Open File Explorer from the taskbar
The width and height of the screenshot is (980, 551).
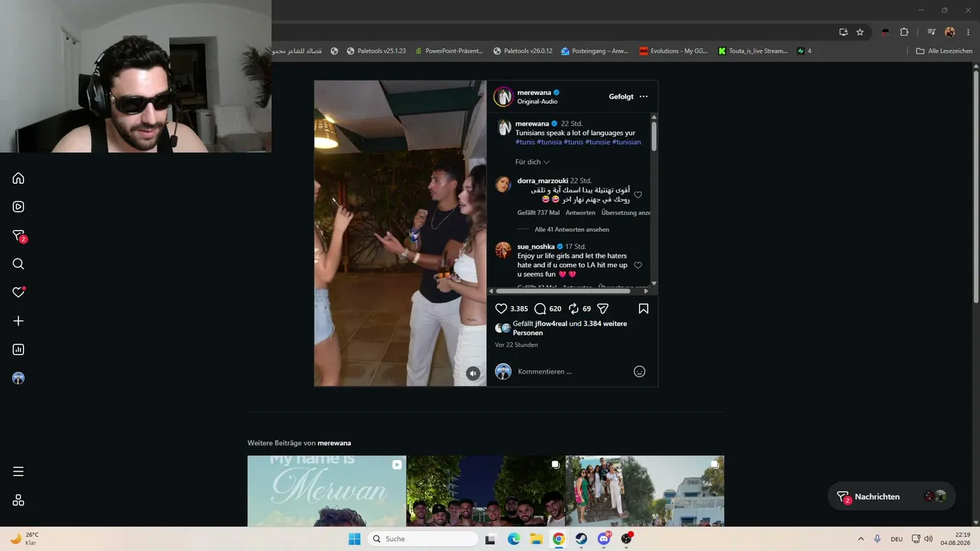coord(536,539)
